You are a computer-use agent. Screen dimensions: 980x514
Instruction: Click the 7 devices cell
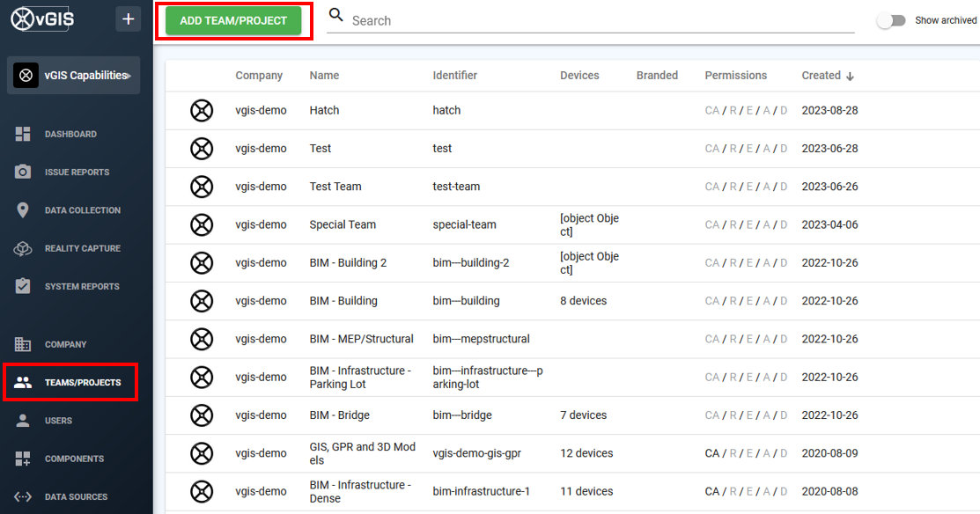coord(583,415)
